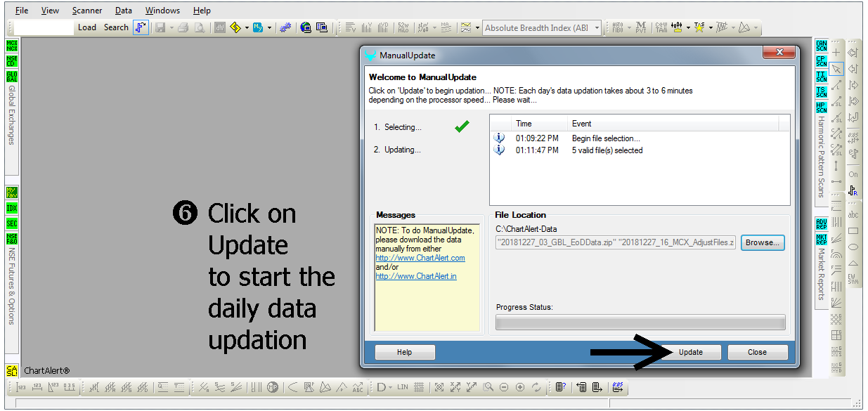Click the Browse... button
The image size is (868, 411).
pyautogui.click(x=763, y=242)
